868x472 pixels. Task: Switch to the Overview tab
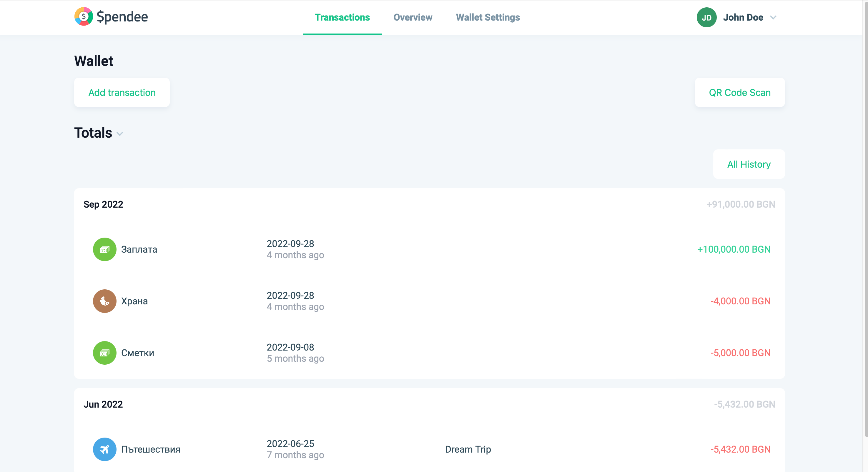point(413,18)
